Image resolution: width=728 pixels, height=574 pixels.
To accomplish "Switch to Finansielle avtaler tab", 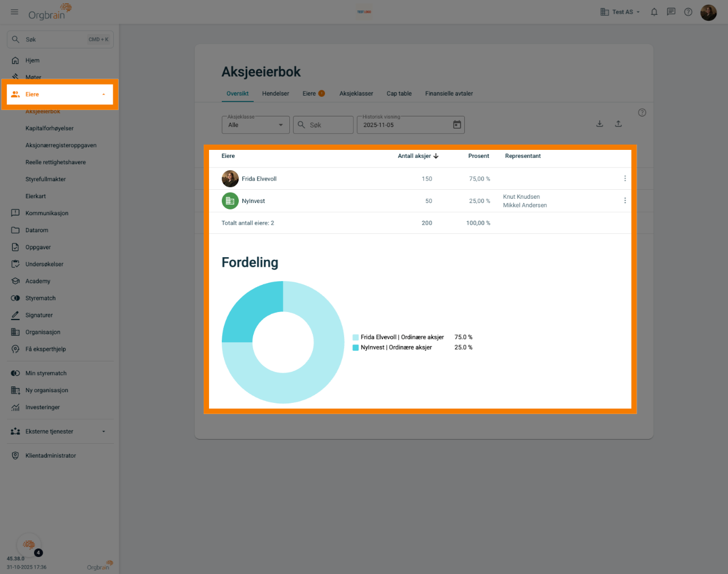I will coord(449,94).
